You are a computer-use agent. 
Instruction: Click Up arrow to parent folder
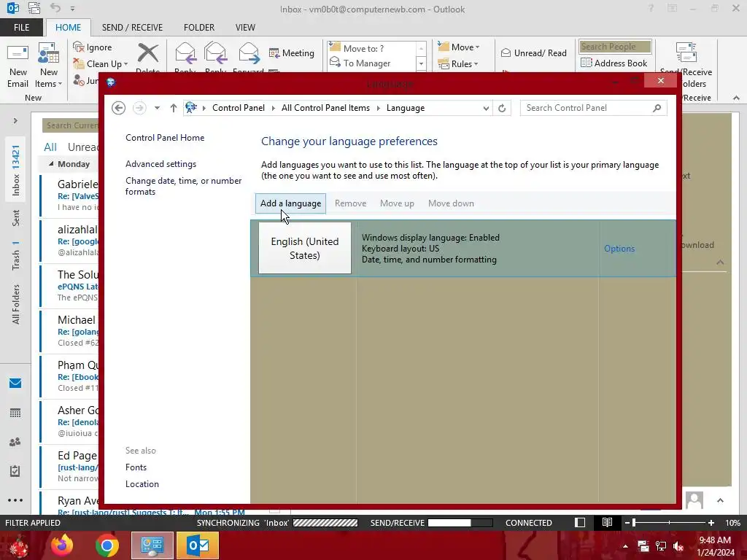pos(174,108)
